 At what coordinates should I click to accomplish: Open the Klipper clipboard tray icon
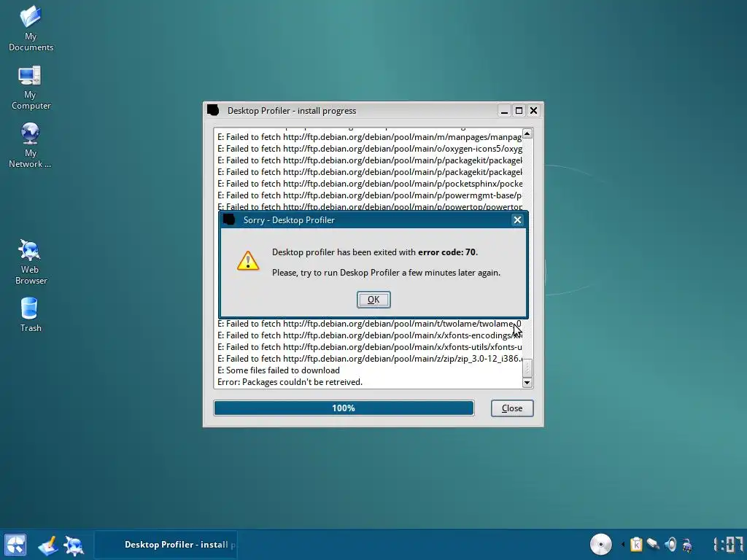click(636, 544)
